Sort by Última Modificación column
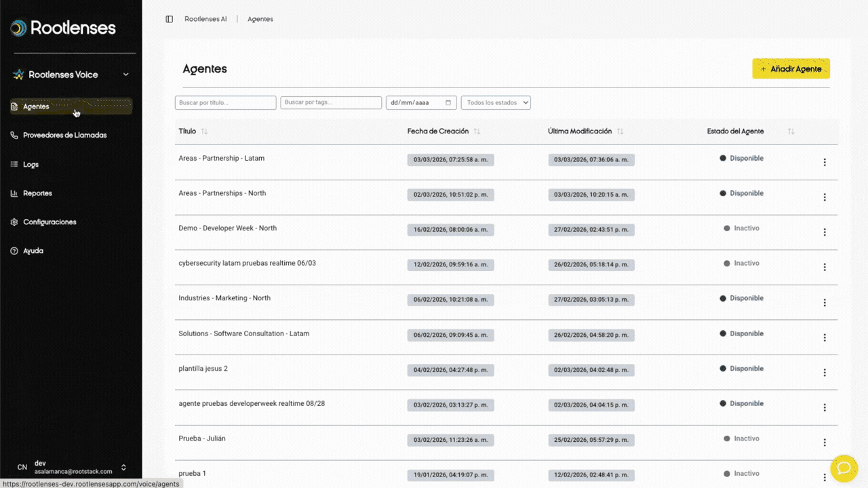The height and width of the screenshot is (488, 868). (x=620, y=131)
